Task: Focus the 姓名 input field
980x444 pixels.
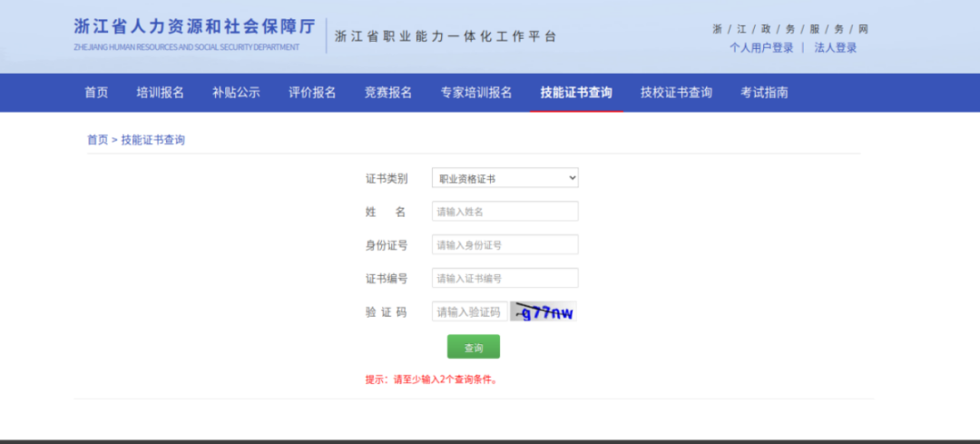Action: coord(505,212)
